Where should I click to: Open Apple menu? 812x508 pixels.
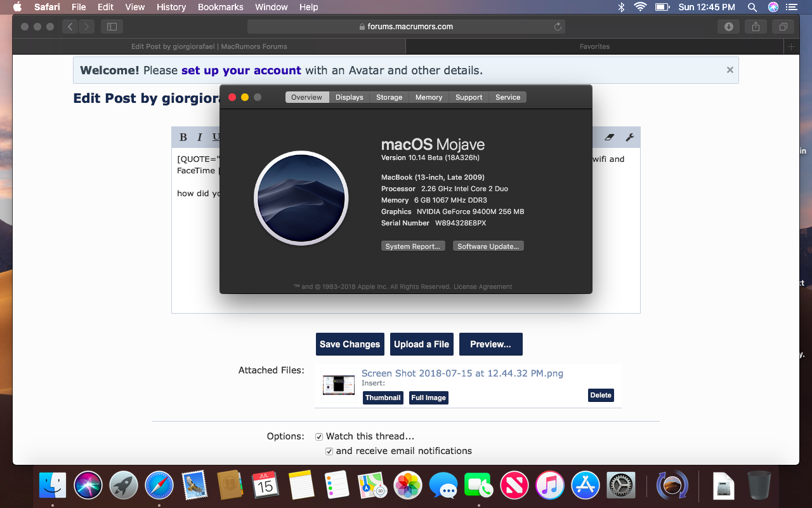[17, 7]
